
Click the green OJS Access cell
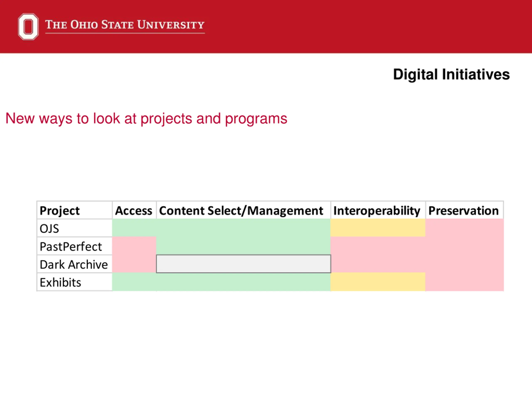(x=134, y=228)
